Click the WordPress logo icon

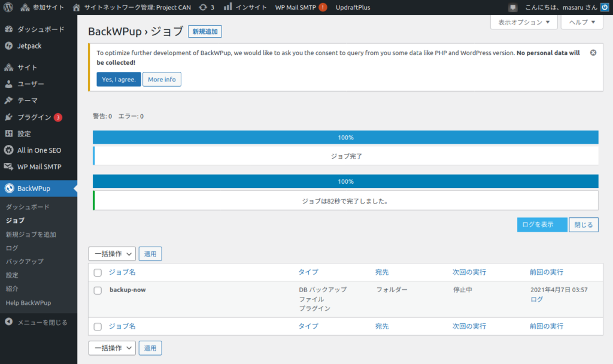[8, 7]
